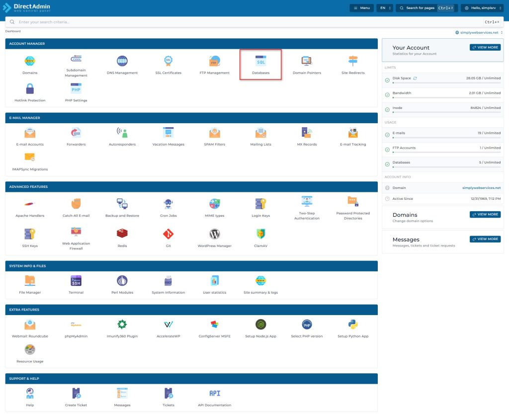Click VIEW MORE beside Domains
Image resolution: width=509 pixels, height=420 pixels.
[x=485, y=215]
